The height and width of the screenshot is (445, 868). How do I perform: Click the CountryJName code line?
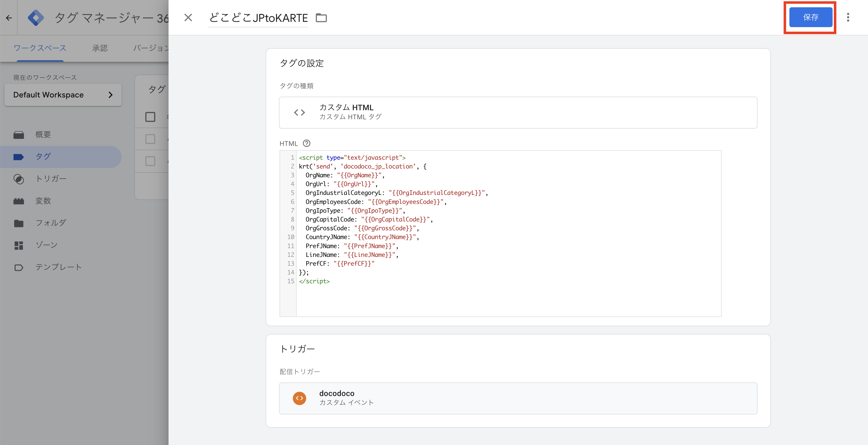(362, 237)
